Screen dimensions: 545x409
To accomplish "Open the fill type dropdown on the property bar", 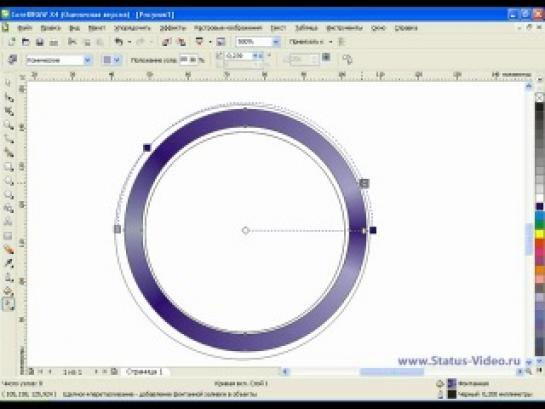I will (x=59, y=60).
